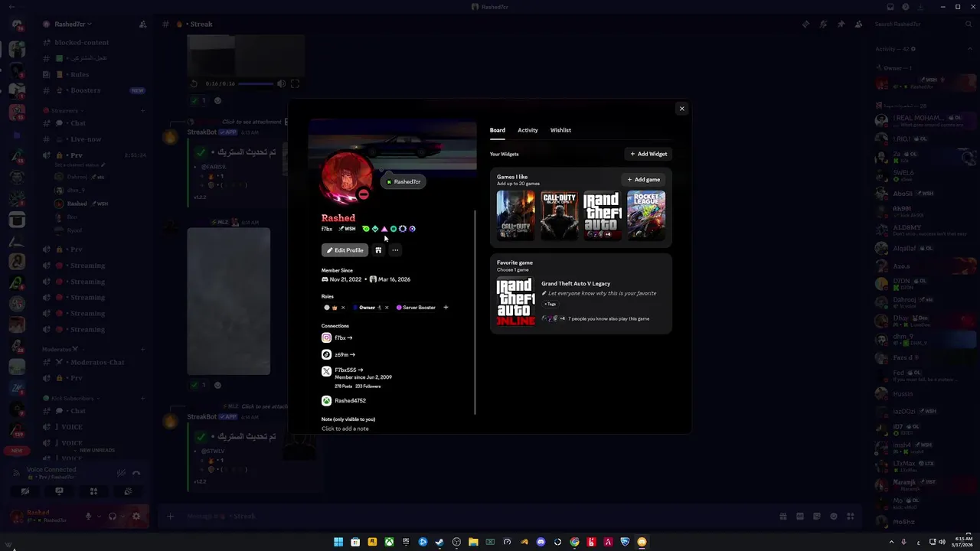980x551 pixels.
Task: Open the Instagram f7bx connection
Action: click(x=338, y=337)
